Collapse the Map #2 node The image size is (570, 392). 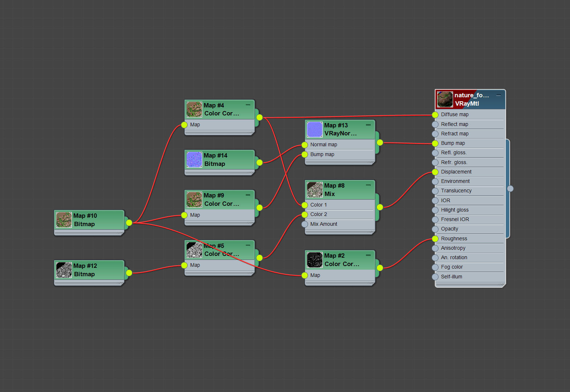(x=369, y=255)
